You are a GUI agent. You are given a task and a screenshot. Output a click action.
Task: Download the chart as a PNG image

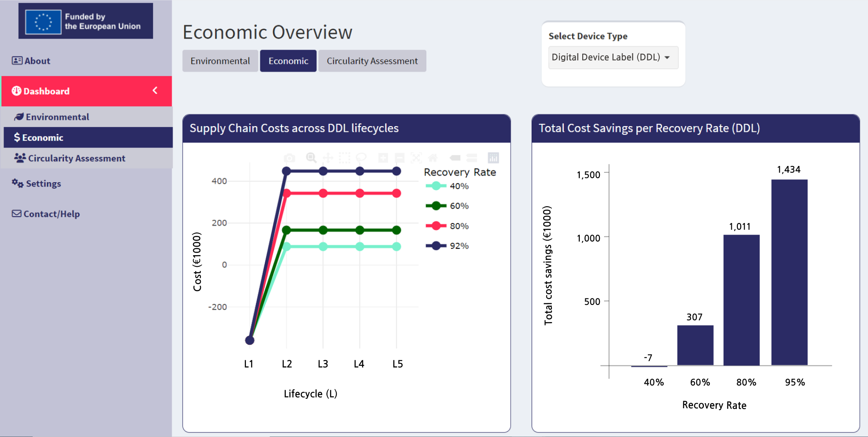pos(290,158)
